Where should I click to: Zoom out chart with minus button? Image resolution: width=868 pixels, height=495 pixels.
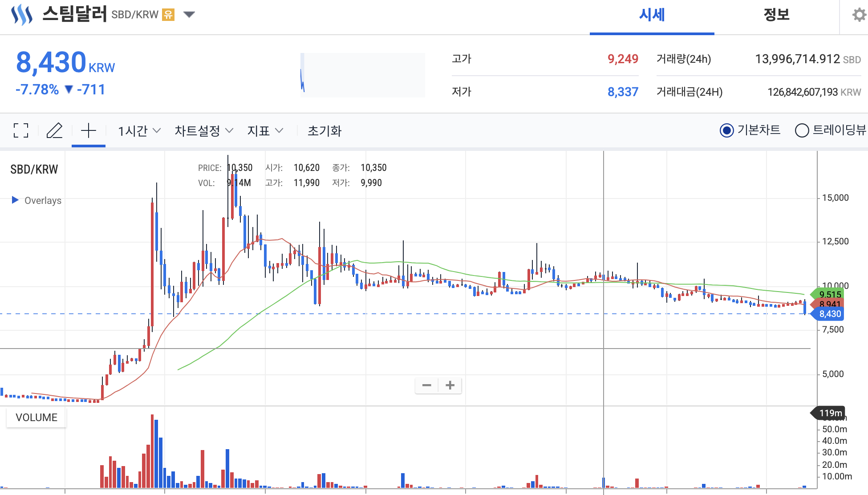coord(426,385)
